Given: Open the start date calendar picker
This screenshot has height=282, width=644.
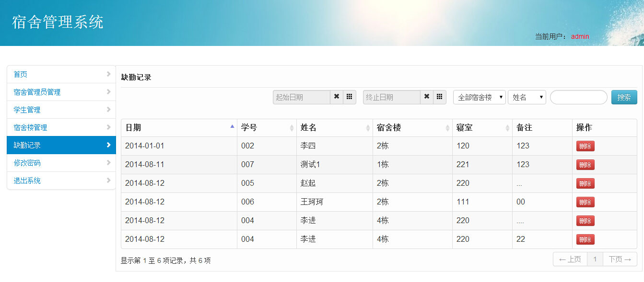Looking at the screenshot, I should click(349, 97).
